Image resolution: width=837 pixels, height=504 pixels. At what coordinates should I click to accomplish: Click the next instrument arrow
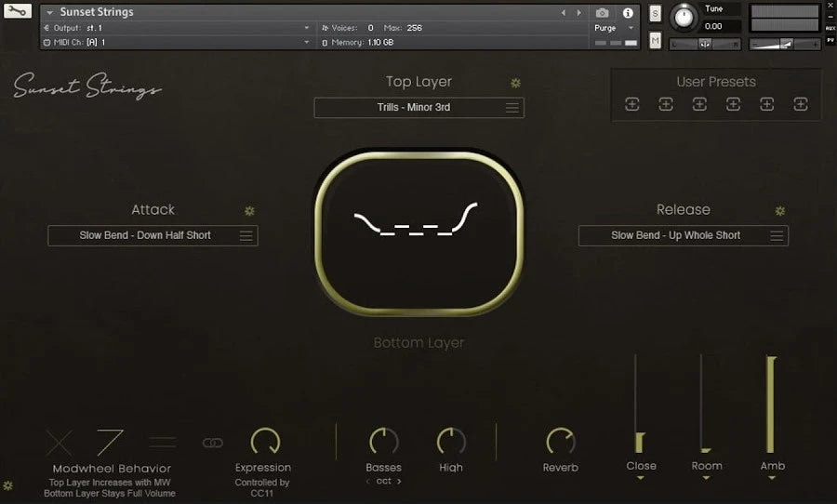coord(578,13)
